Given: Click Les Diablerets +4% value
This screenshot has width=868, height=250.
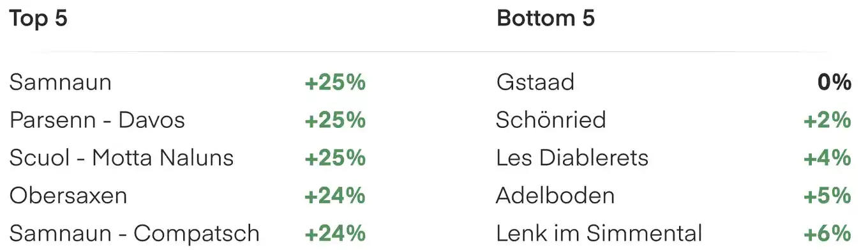Looking at the screenshot, I should 827,157.
